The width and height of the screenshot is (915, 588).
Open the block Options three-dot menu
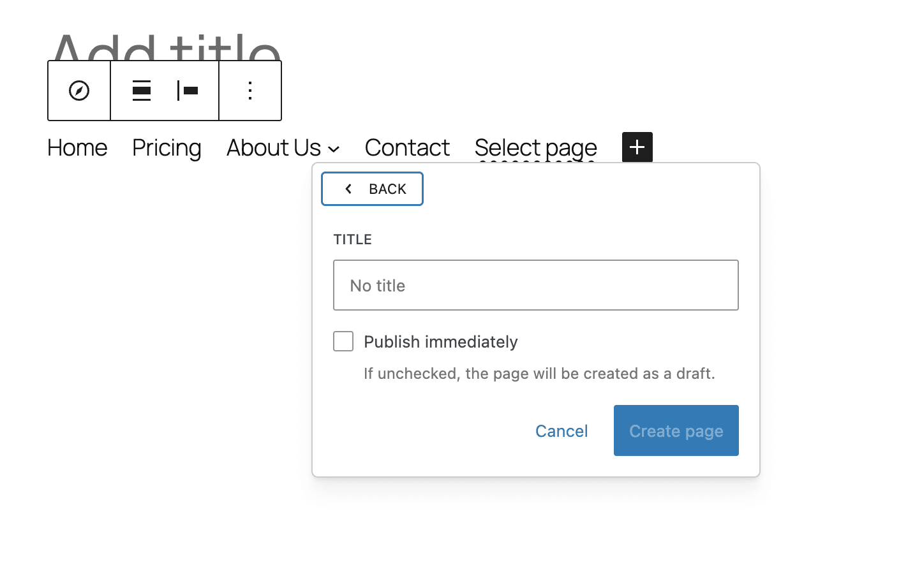(x=249, y=91)
